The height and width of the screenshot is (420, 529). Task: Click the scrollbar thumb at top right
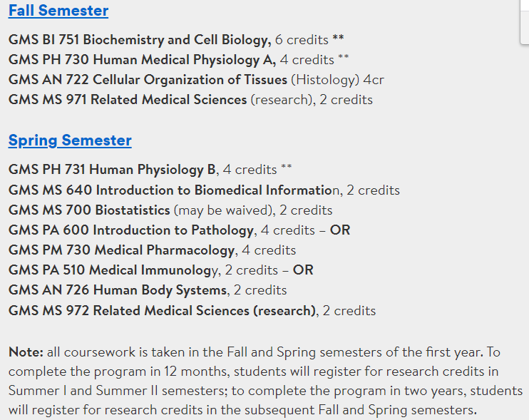coord(525,22)
